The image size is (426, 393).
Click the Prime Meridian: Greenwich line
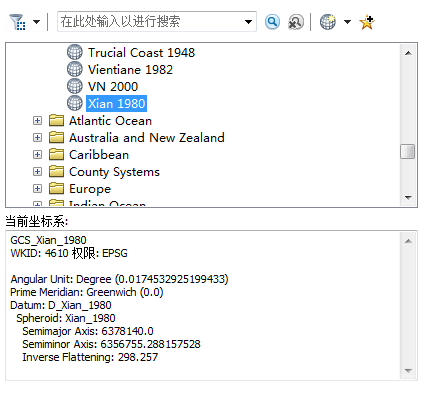(87, 292)
